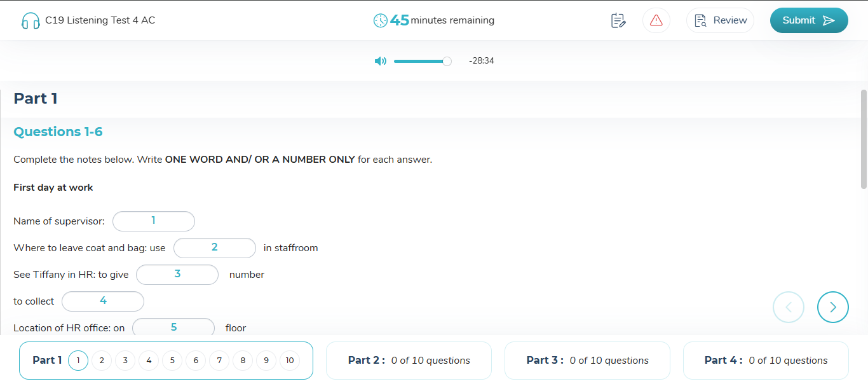The width and height of the screenshot is (868, 386).
Task: Select question 10 in Part 1 navigator
Action: coord(290,361)
